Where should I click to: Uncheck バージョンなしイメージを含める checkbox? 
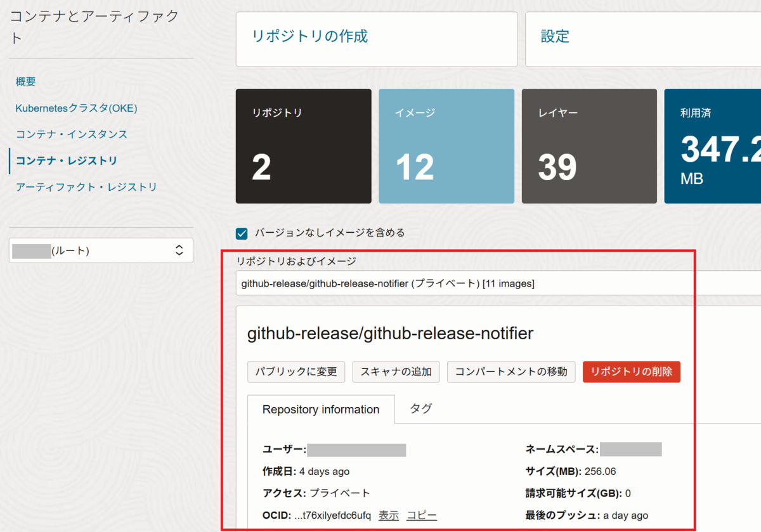click(x=242, y=233)
